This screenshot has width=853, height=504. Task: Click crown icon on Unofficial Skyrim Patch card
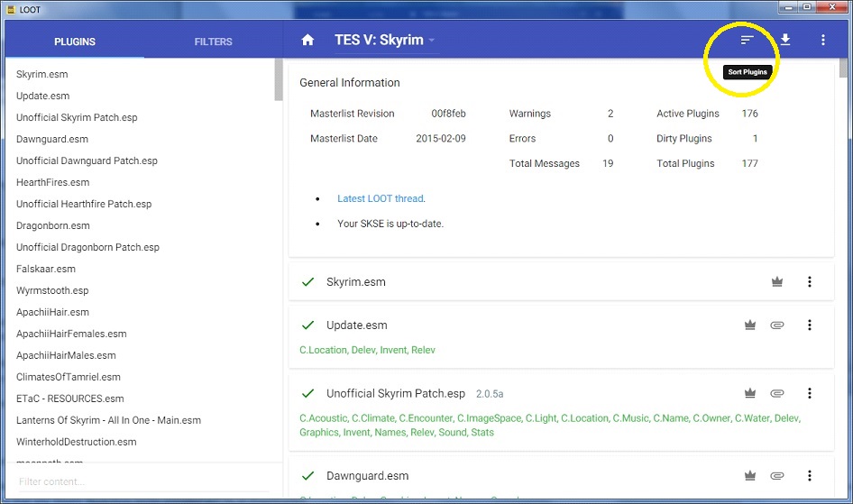click(x=750, y=393)
